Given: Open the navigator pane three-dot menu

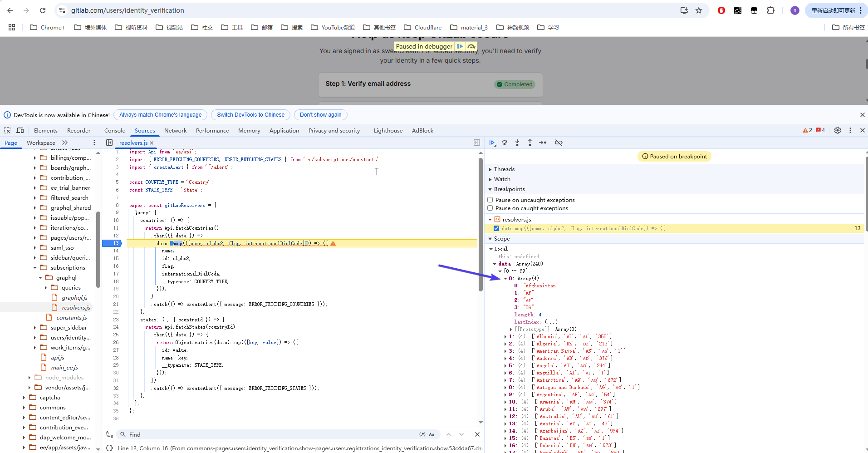Looking at the screenshot, I should [94, 143].
